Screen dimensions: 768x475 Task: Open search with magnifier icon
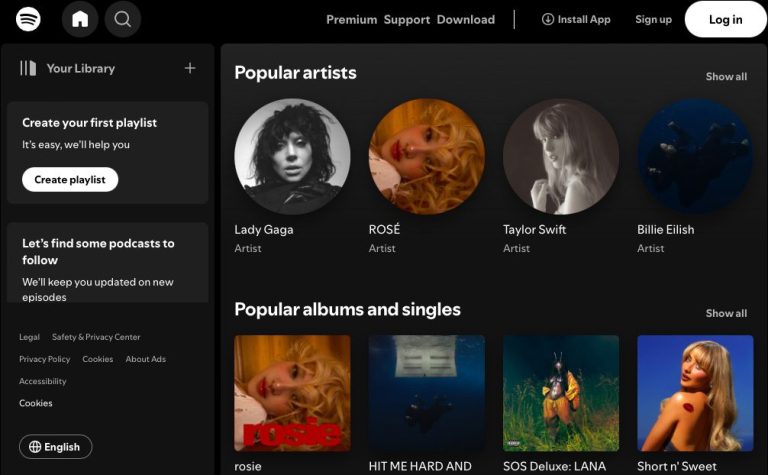coord(122,19)
